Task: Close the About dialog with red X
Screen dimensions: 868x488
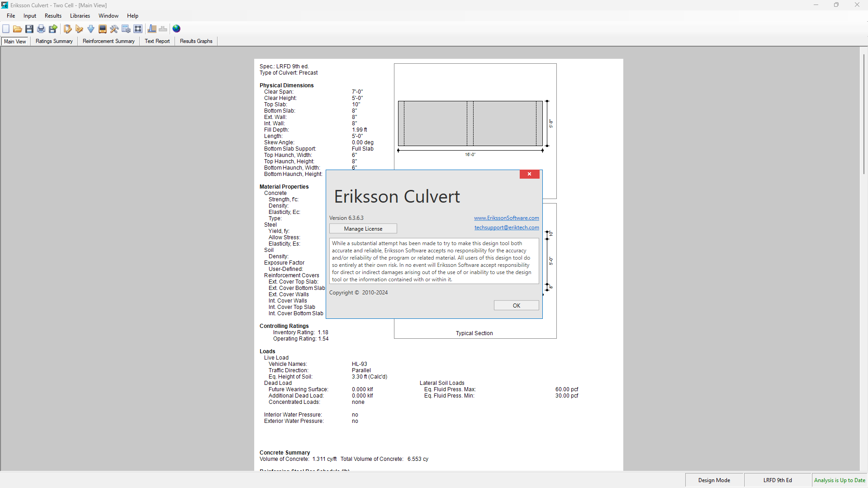Action: [530, 174]
